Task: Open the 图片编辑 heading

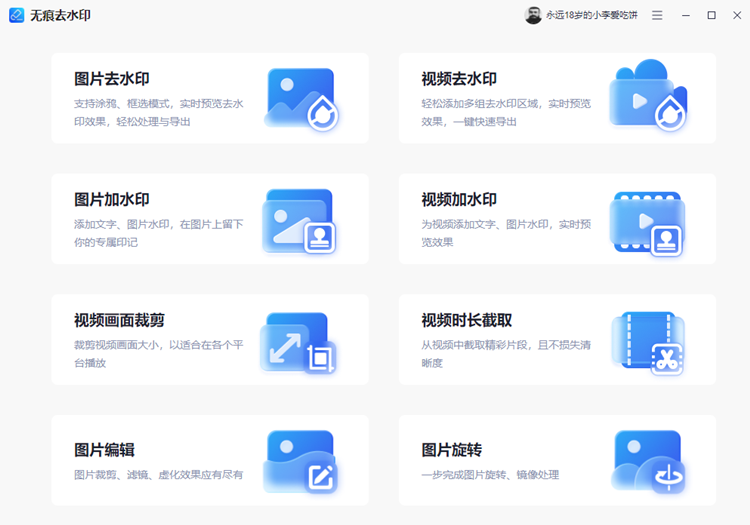Action: pyautogui.click(x=104, y=450)
